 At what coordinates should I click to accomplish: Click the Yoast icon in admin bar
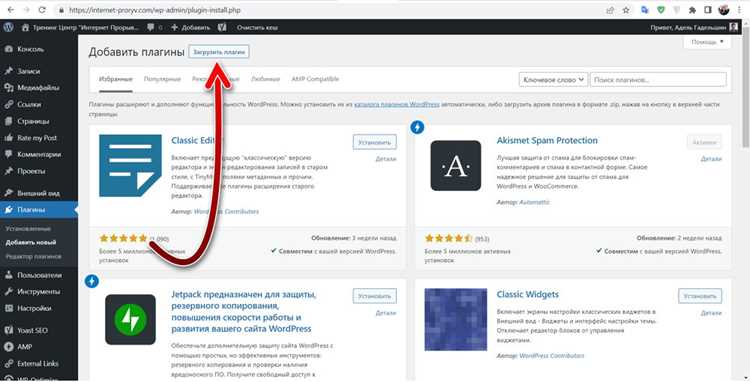[x=222, y=28]
